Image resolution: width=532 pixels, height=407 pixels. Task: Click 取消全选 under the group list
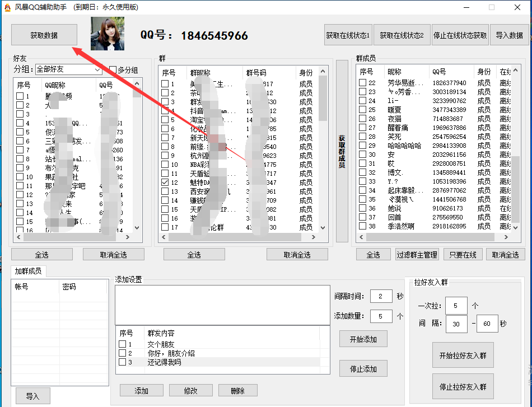297,254
